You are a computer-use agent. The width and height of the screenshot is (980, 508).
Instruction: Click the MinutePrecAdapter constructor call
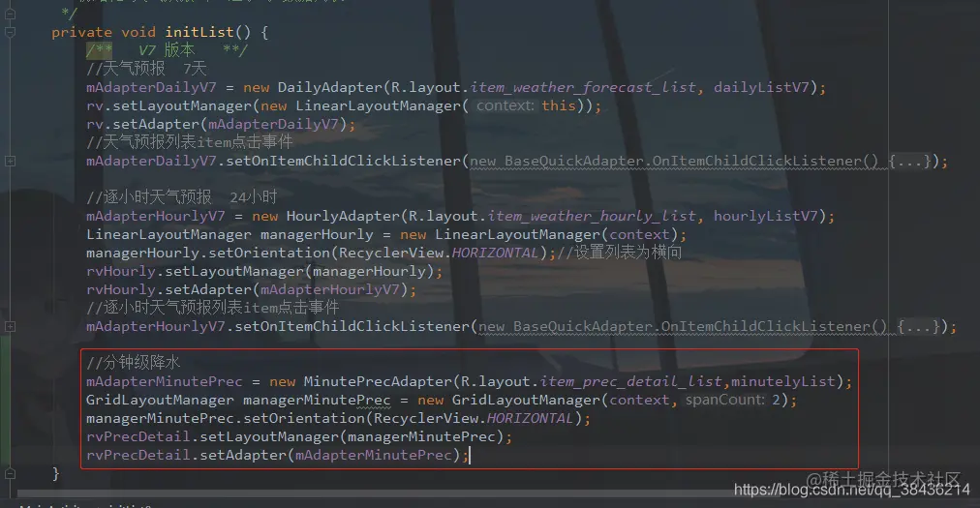[377, 382]
